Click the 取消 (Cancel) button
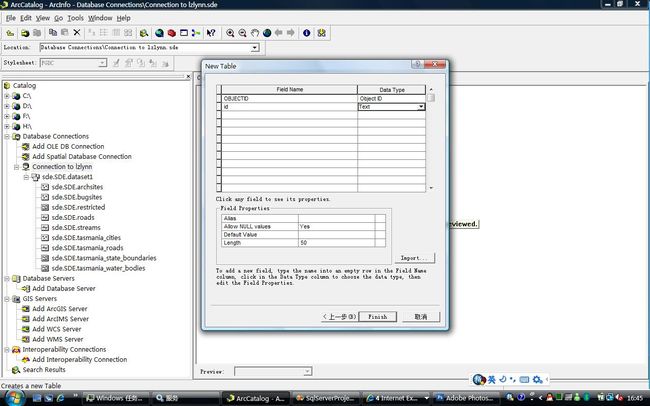The image size is (650, 406). tap(421, 317)
